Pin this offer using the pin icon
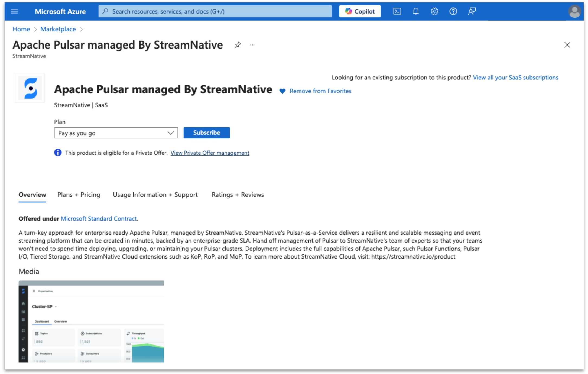 coord(238,45)
